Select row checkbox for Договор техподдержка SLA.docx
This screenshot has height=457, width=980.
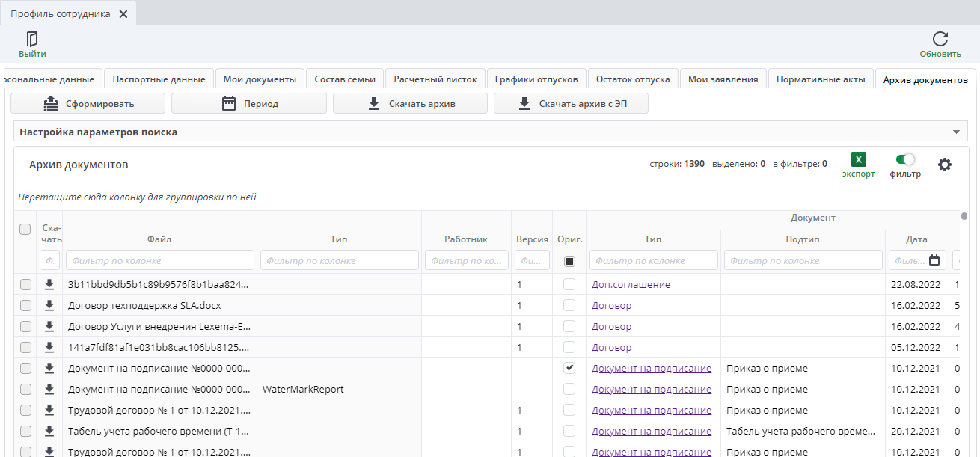(x=25, y=305)
